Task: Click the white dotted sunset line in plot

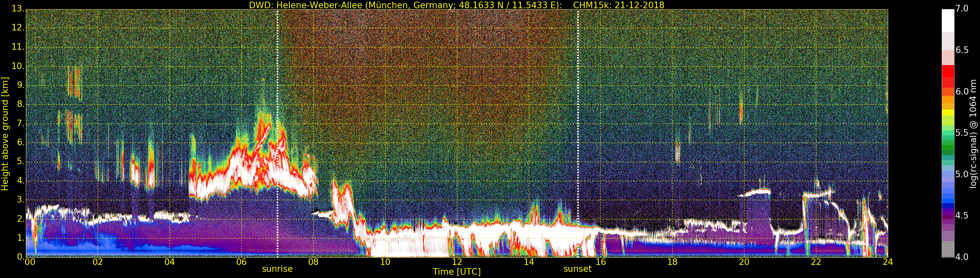Action: (578, 133)
